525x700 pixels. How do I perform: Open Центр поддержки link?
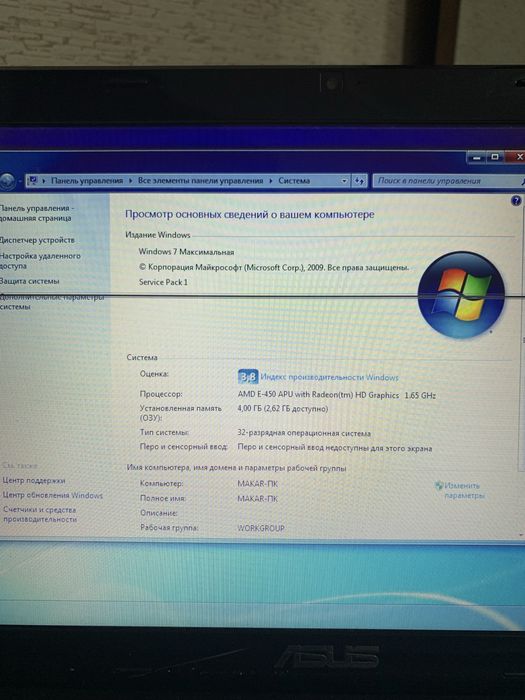tap(34, 480)
